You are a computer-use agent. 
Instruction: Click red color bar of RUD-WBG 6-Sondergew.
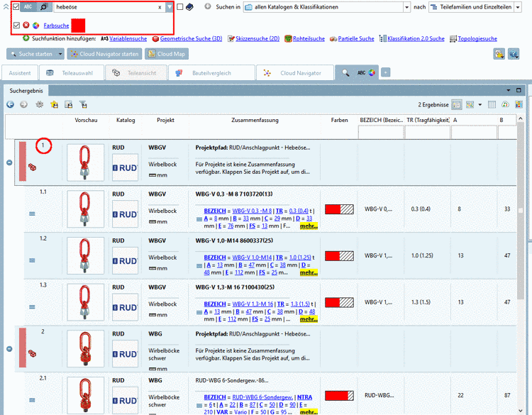click(x=339, y=396)
